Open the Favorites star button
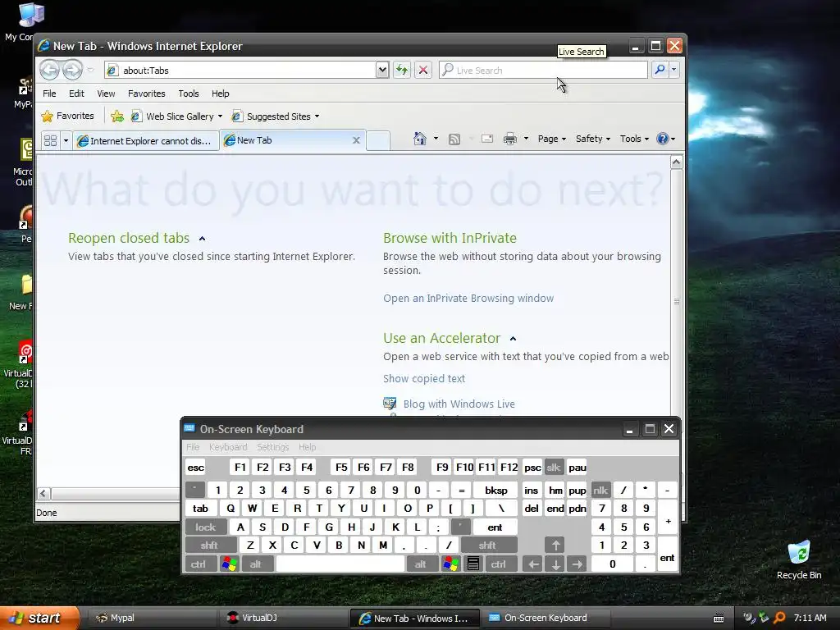Image resolution: width=840 pixels, height=630 pixels. [x=67, y=116]
